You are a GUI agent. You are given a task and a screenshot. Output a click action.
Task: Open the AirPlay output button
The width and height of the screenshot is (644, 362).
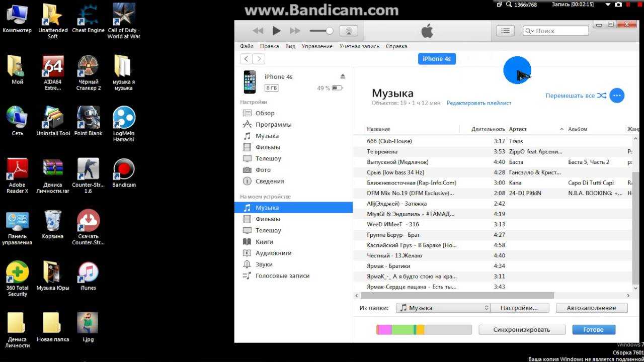coord(348,31)
